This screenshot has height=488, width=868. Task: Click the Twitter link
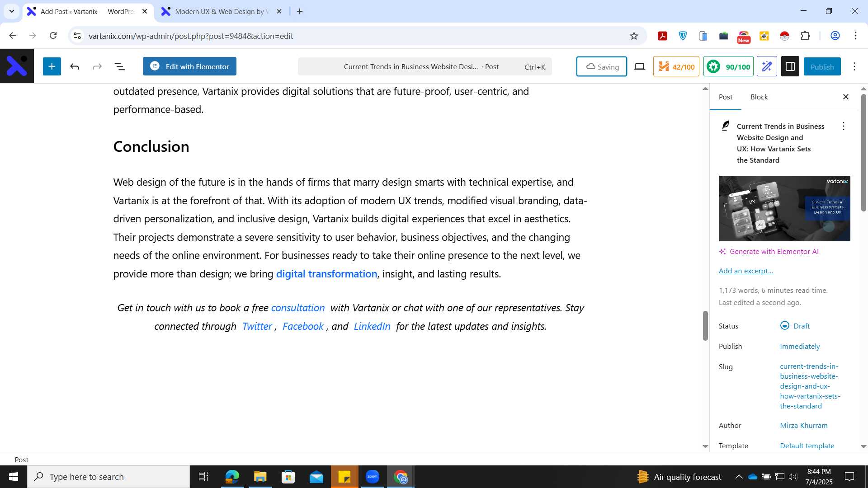257,326
